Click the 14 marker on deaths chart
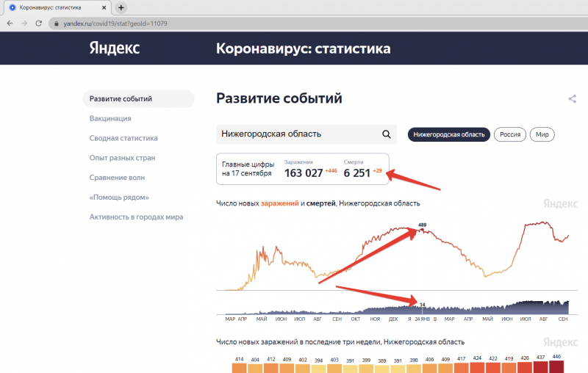588x373 pixels. coord(422,305)
